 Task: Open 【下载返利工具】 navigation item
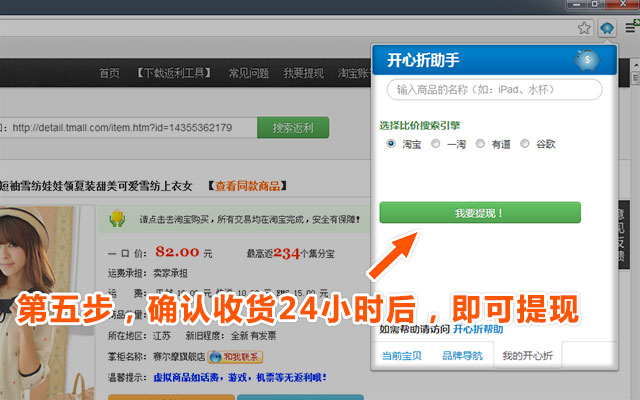click(174, 73)
